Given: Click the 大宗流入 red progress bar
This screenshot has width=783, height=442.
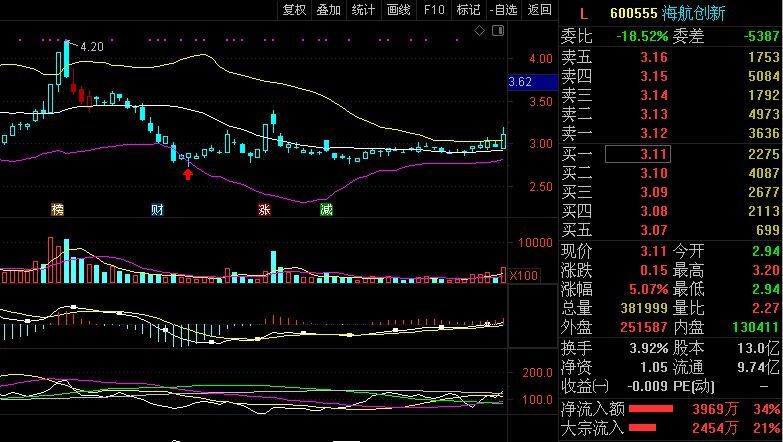Looking at the screenshot, I should (x=643, y=428).
